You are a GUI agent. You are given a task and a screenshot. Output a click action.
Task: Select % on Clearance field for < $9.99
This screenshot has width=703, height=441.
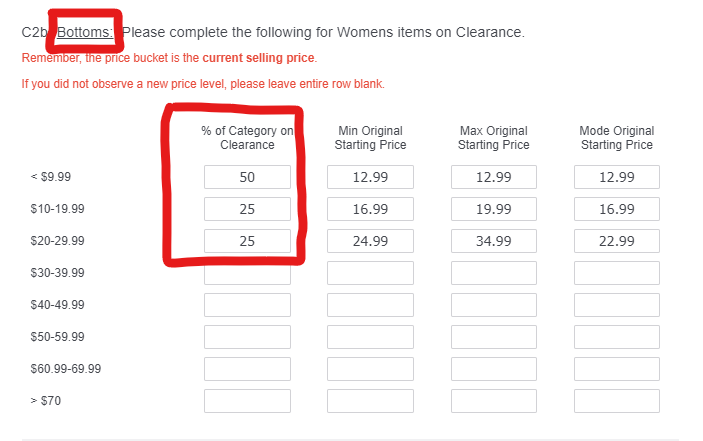247,177
